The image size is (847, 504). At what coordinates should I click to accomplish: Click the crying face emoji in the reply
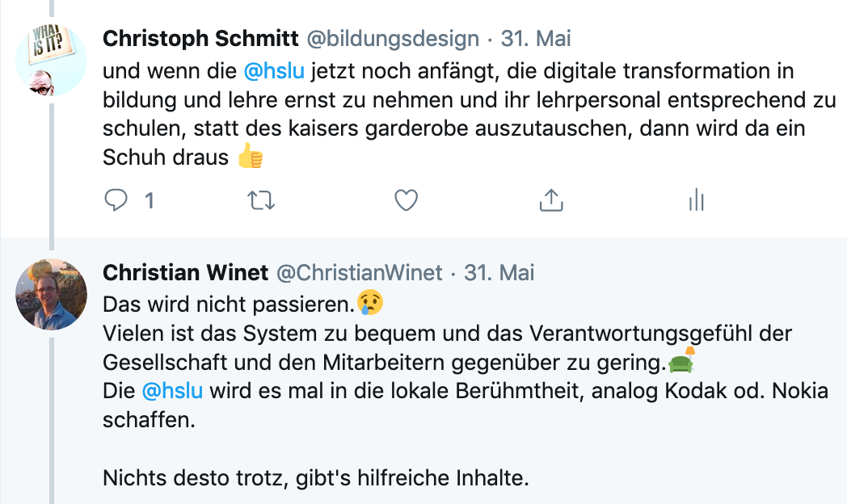(x=370, y=304)
